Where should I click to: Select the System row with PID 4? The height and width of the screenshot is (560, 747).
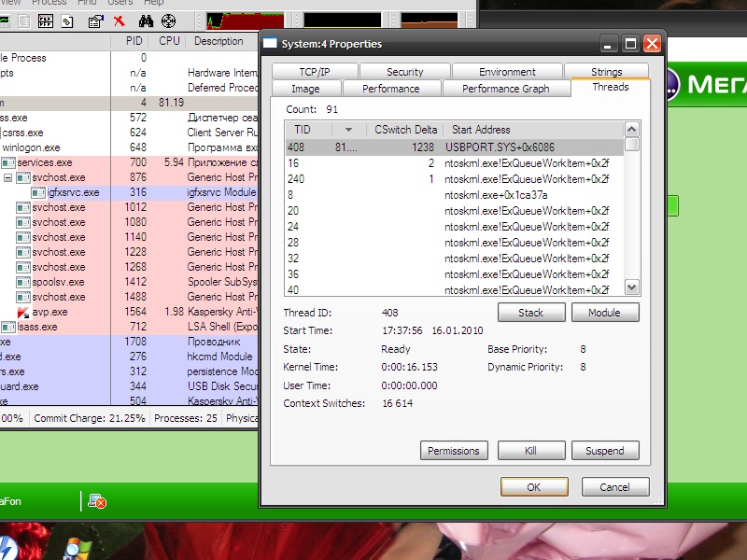click(x=129, y=103)
